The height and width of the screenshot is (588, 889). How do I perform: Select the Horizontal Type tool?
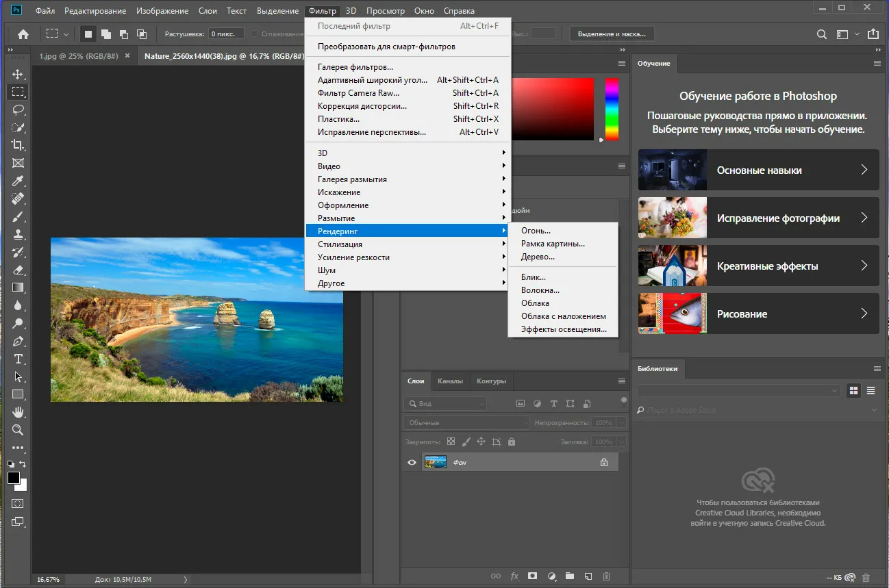(18, 359)
